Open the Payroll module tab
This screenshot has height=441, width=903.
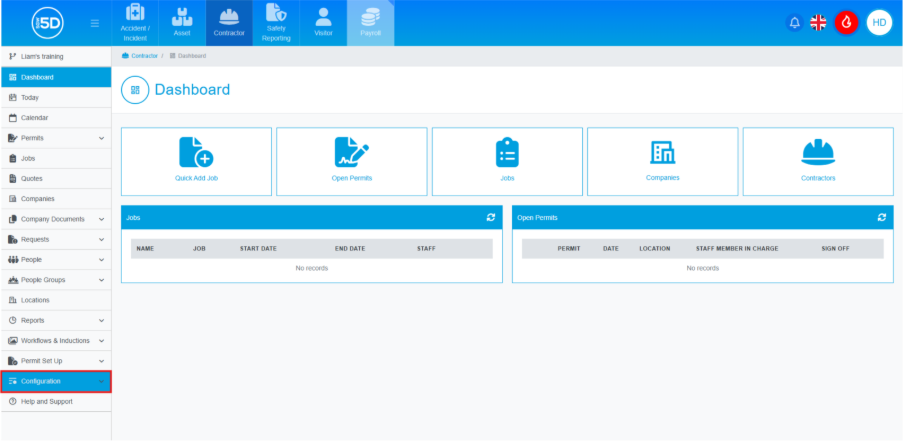click(x=370, y=23)
